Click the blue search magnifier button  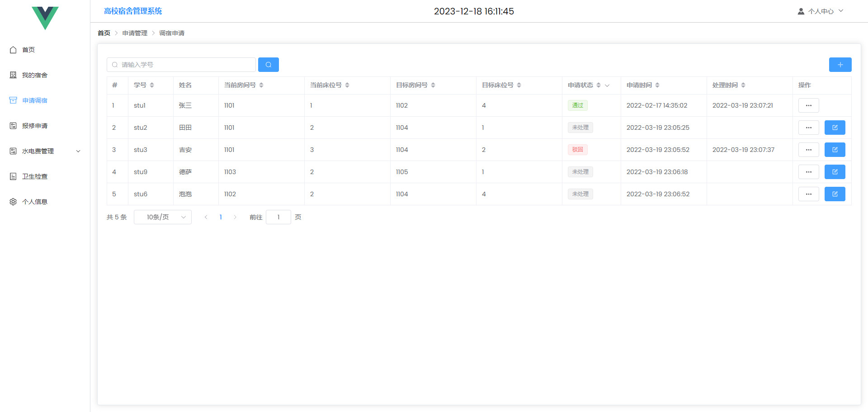(x=269, y=65)
